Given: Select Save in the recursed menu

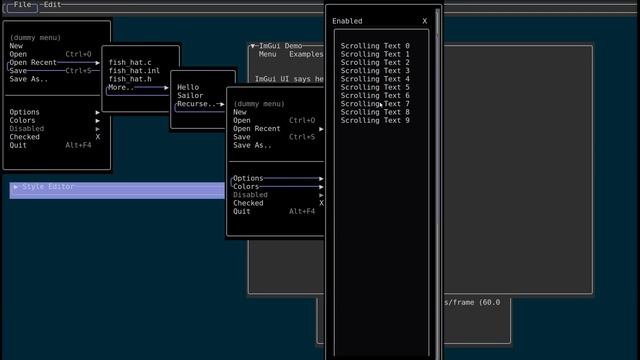Looking at the screenshot, I should coord(278,137).
